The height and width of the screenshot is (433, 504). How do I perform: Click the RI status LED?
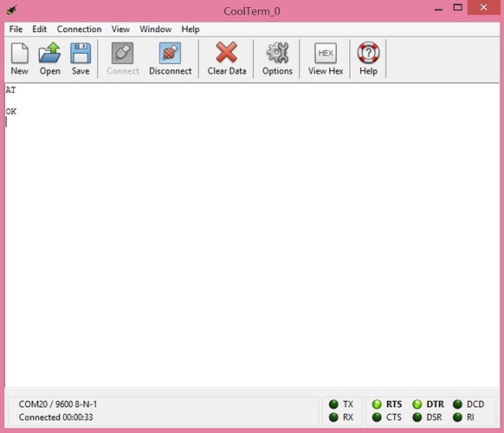coord(457,417)
